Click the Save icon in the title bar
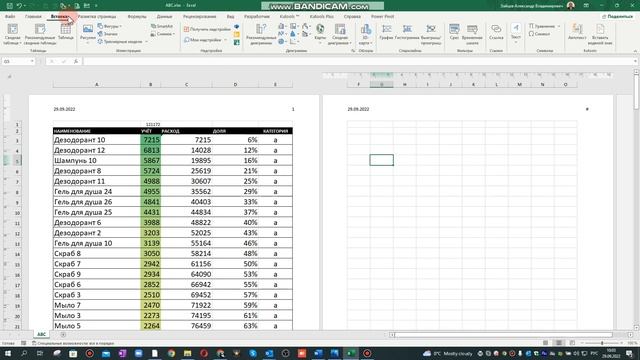Viewport: 640px width, 360px height. (9, 6)
